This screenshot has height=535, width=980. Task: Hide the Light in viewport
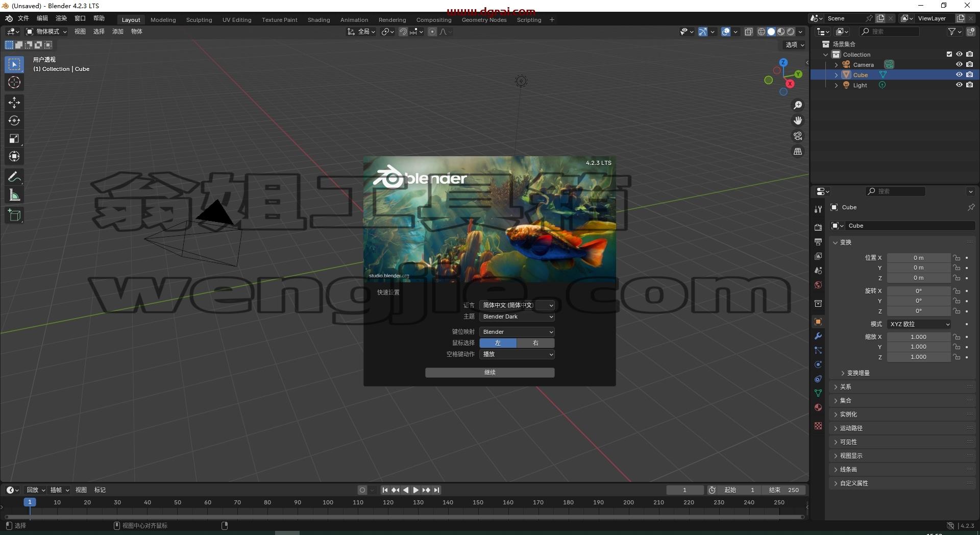(959, 85)
